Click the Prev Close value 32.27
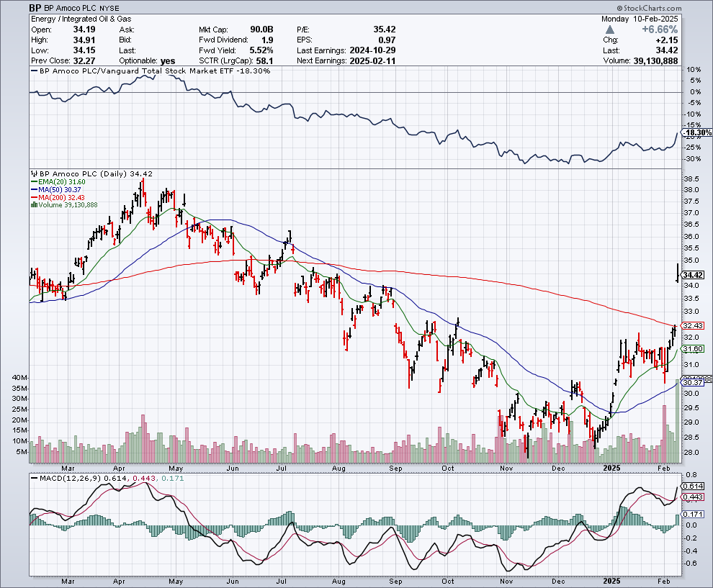 click(84, 61)
